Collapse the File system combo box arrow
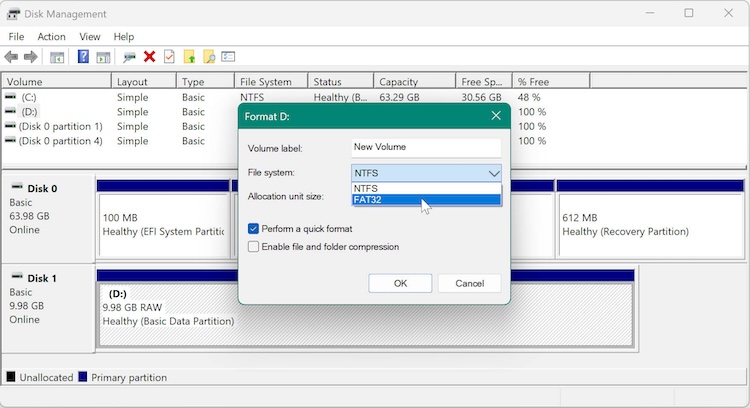Viewport: 750px width, 408px height. click(493, 173)
